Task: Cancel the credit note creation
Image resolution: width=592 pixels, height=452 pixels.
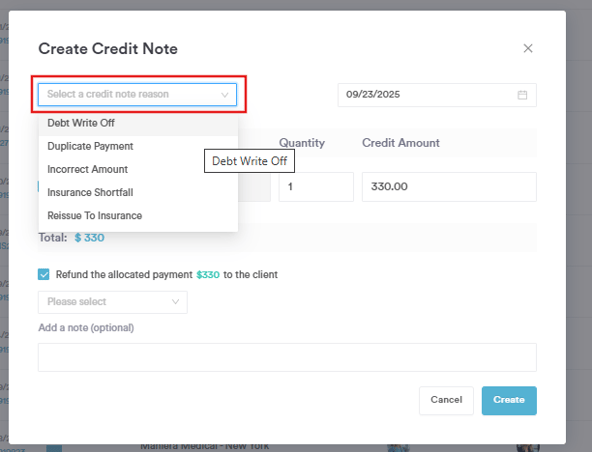Action: tap(446, 400)
